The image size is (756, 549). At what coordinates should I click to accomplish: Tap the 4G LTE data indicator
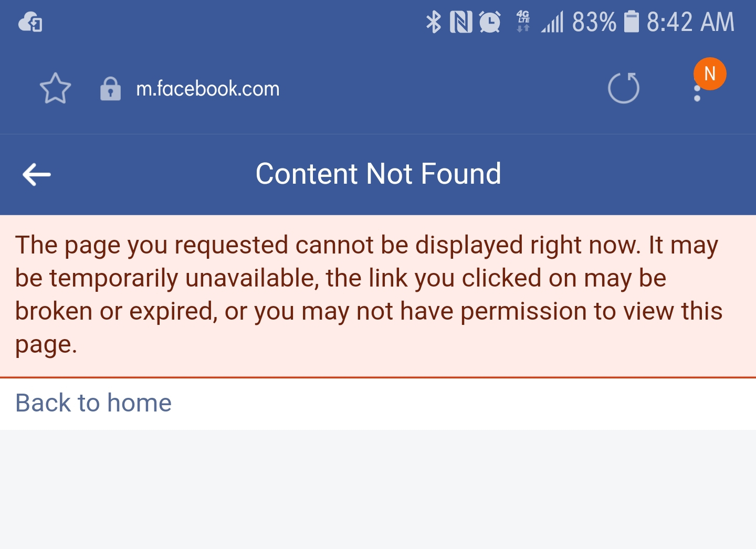tap(523, 22)
